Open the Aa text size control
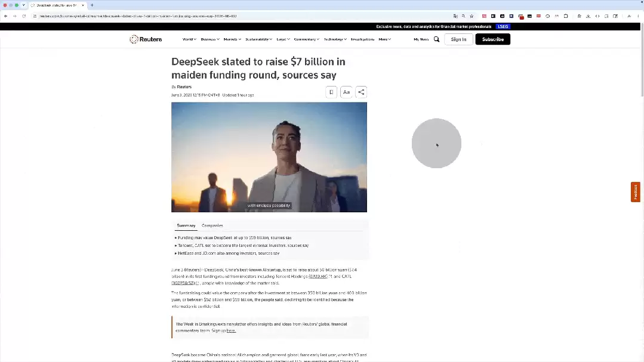The image size is (644, 362). 346,92
